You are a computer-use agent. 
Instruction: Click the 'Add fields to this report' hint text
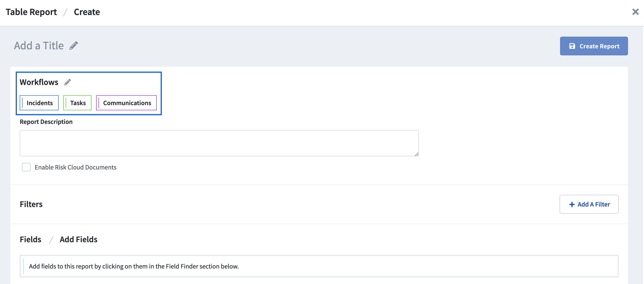(x=134, y=266)
